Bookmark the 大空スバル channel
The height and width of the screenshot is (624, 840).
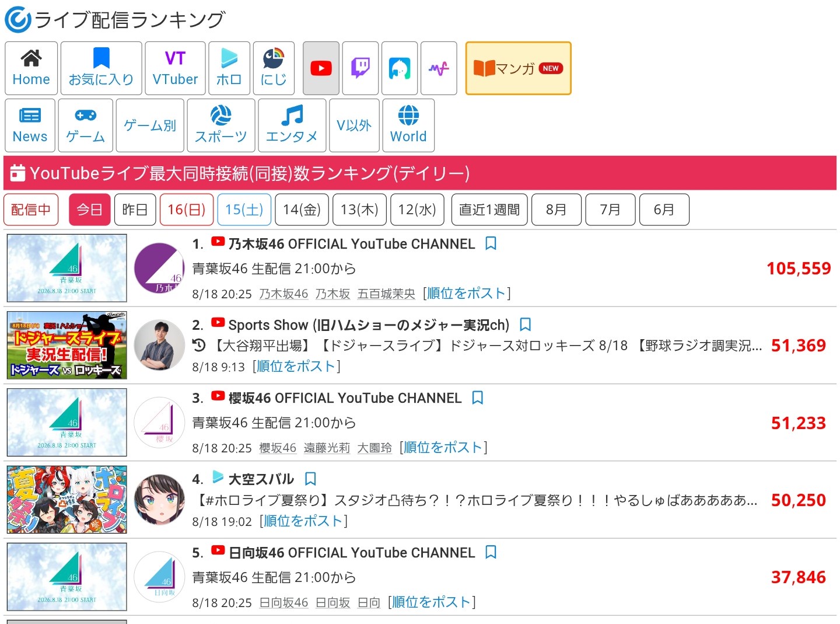(x=311, y=479)
